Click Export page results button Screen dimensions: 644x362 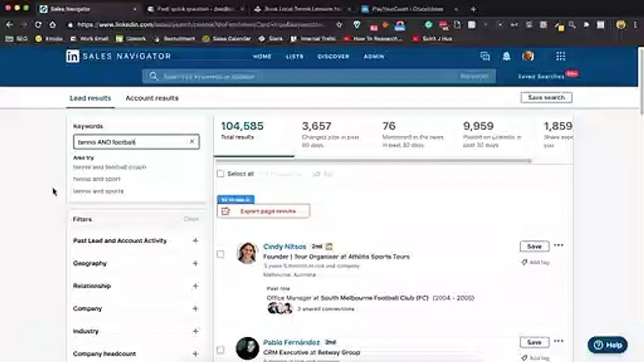tap(264, 211)
